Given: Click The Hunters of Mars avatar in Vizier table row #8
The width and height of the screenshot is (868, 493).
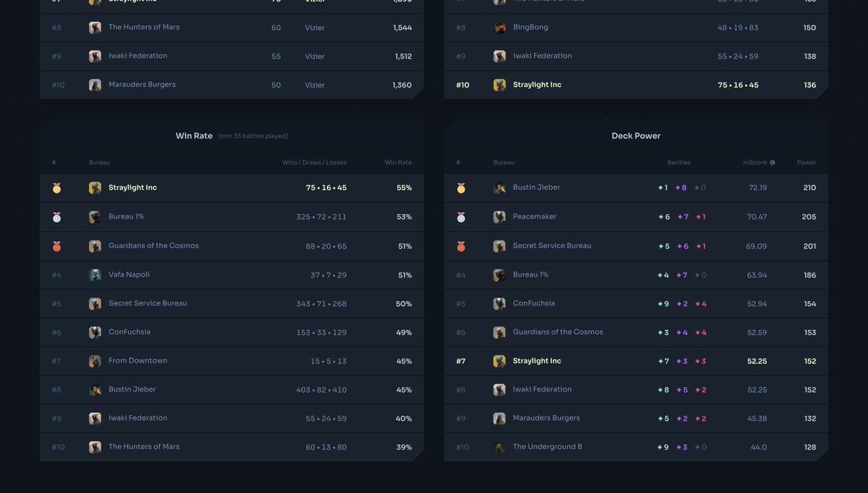Looking at the screenshot, I should tap(95, 28).
